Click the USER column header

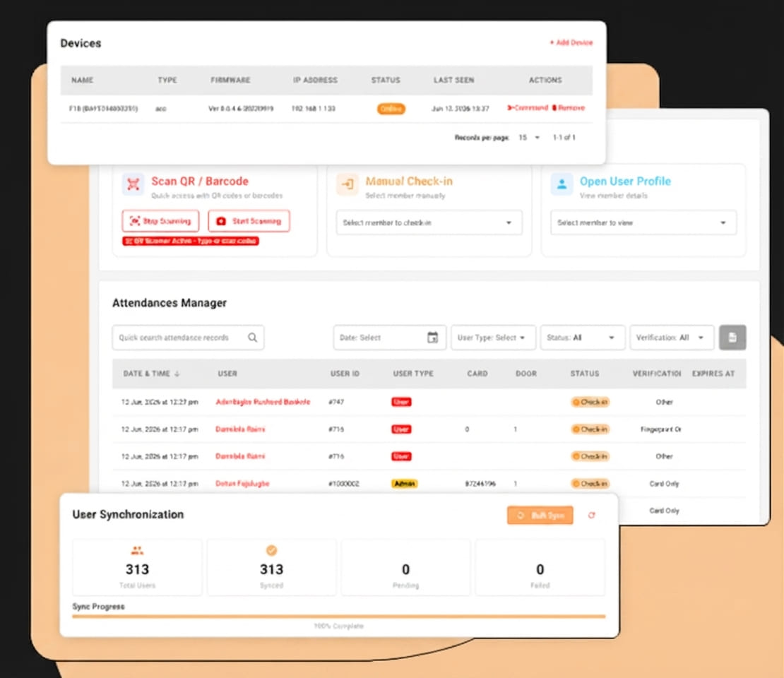[227, 374]
